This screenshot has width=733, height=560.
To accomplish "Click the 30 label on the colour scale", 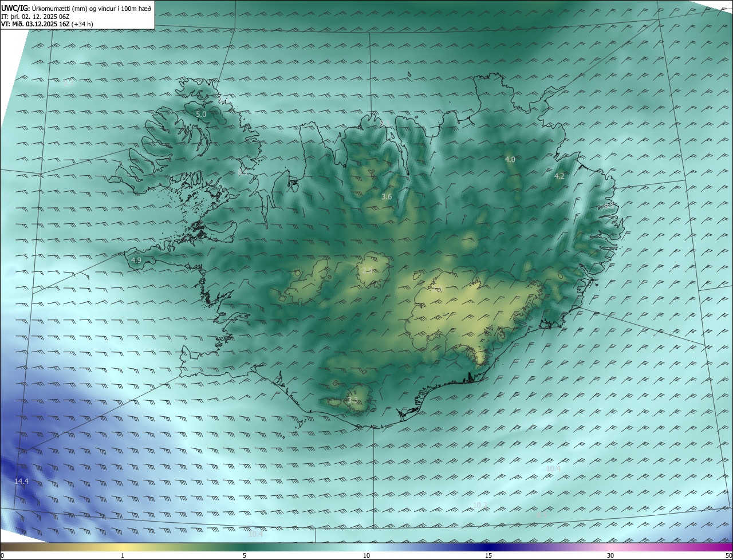I will pyautogui.click(x=610, y=555).
